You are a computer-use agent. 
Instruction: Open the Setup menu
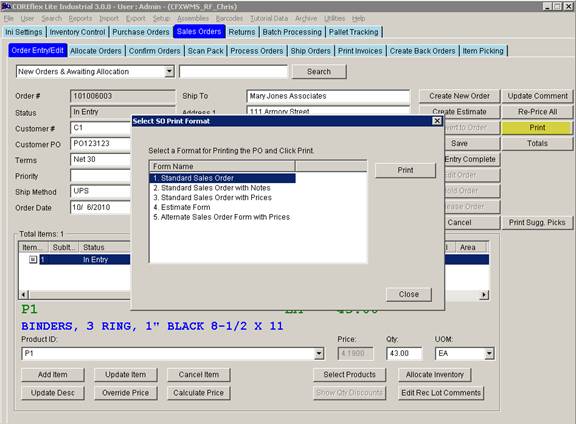pos(161,18)
